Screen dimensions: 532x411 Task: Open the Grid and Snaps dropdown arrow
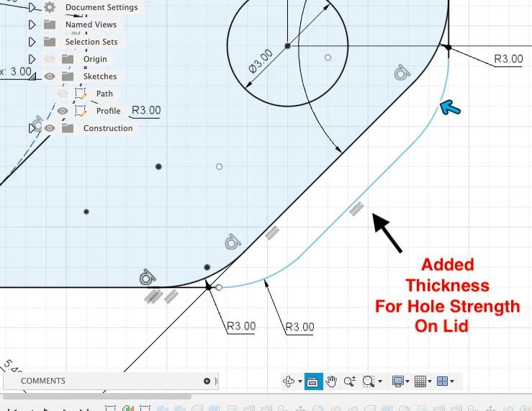coord(430,381)
